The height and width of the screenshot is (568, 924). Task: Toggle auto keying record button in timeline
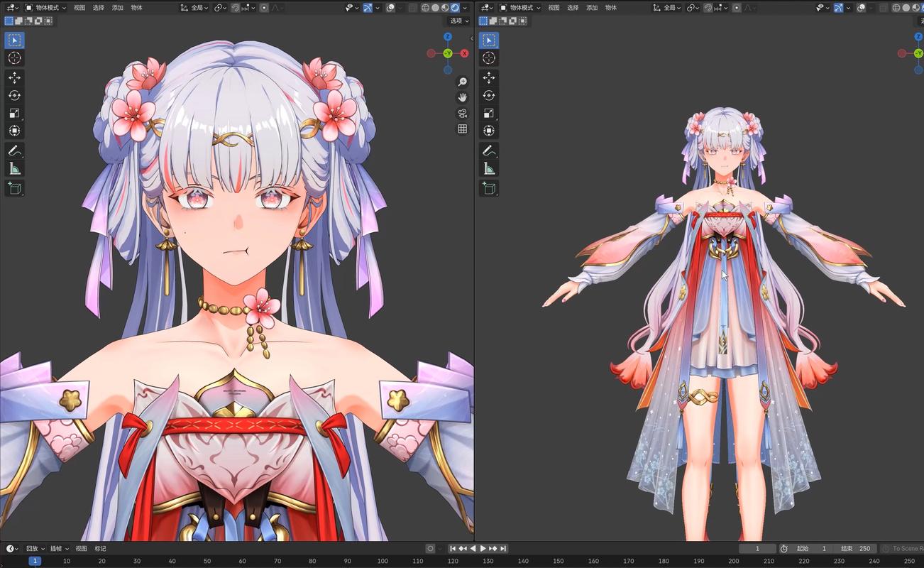[x=430, y=549]
